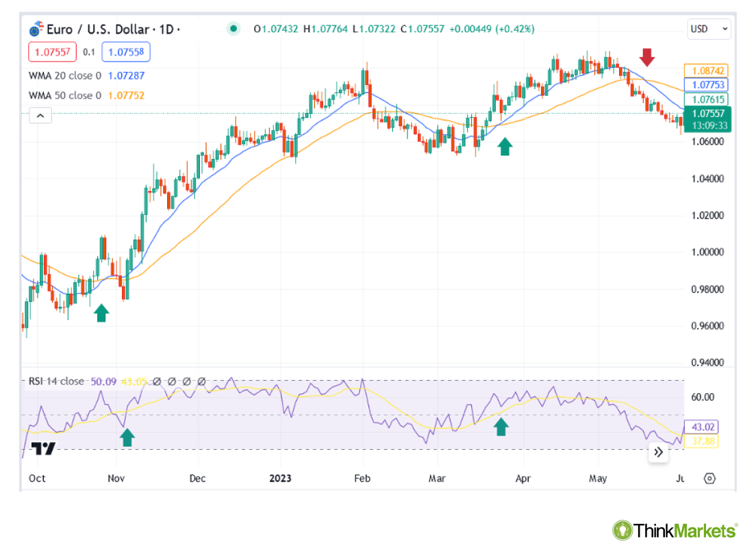756x552 pixels.
Task: Open chart settings gear icon
Action: (710, 478)
